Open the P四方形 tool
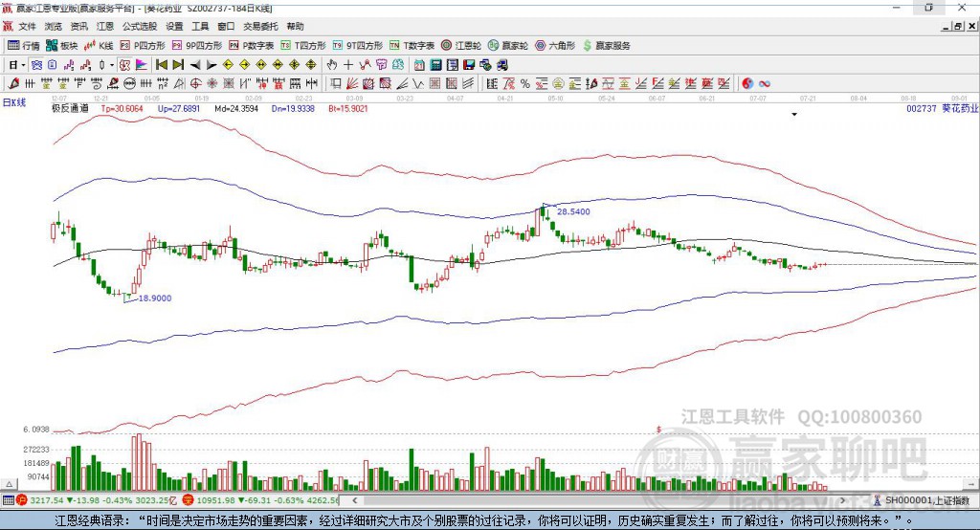The image size is (980, 530). click(x=143, y=46)
